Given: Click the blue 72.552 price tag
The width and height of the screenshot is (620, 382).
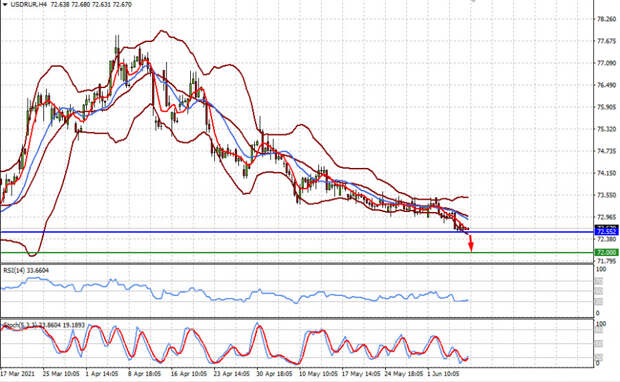Looking at the screenshot, I should coord(607,232).
